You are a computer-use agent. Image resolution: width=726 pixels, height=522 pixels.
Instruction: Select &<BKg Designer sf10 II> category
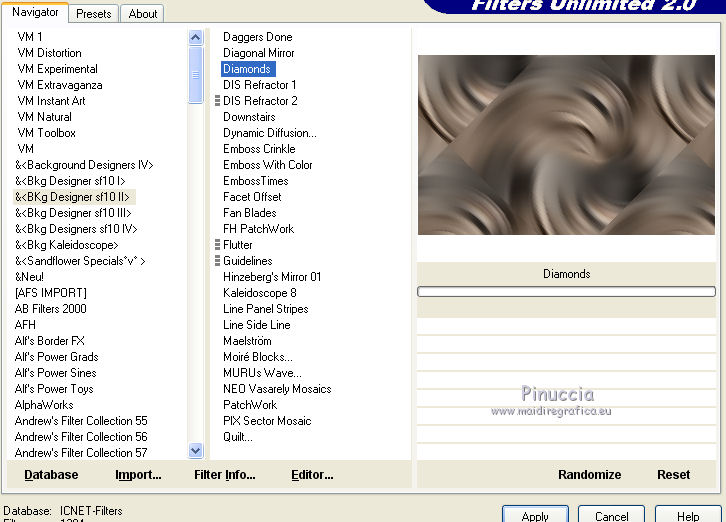pyautogui.click(x=73, y=197)
